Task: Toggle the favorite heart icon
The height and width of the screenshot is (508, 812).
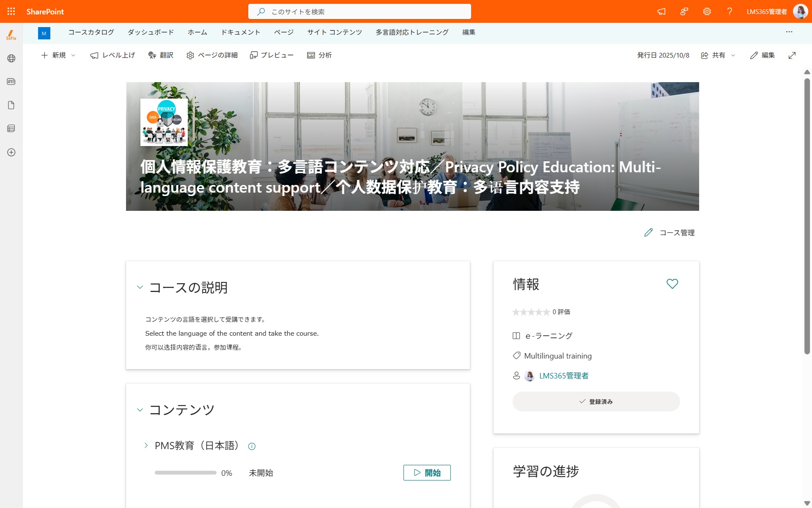Action: (672, 284)
